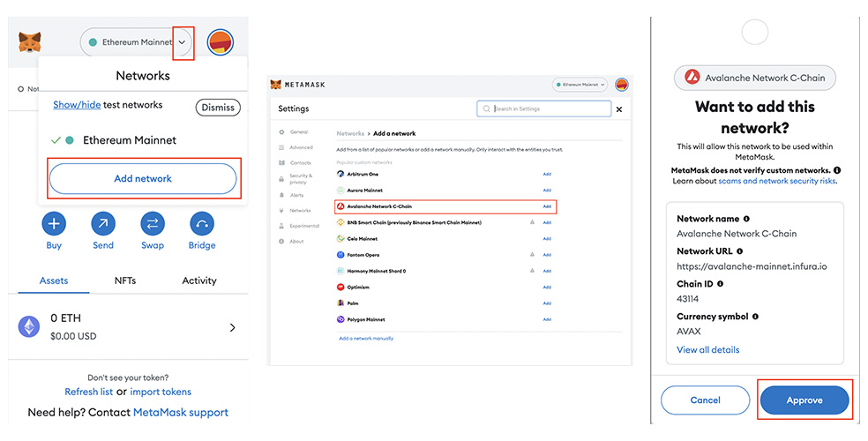
Task: Click the Polygon Mainnet logo icon
Action: tap(340, 319)
